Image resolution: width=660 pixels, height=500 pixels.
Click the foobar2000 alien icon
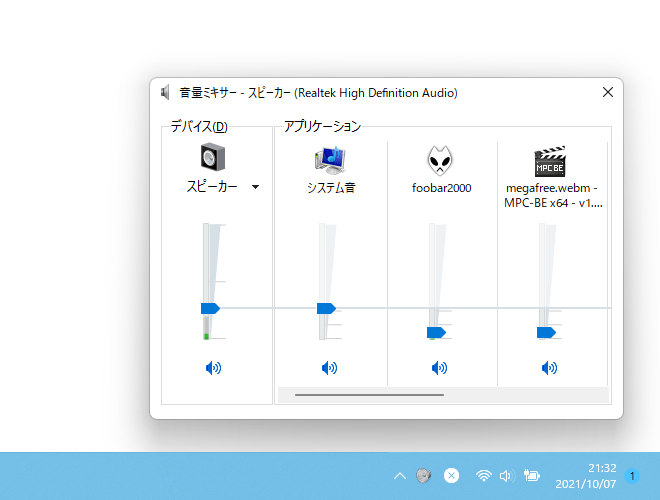[x=440, y=160]
